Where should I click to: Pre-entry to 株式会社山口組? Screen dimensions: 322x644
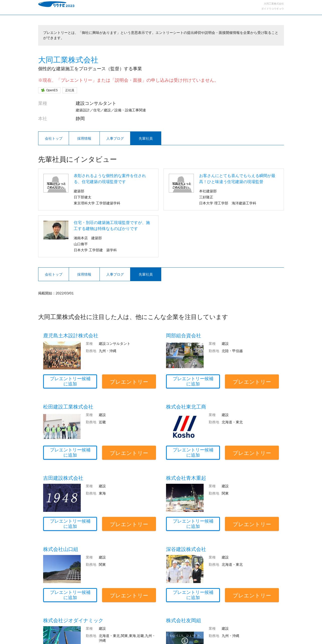129,595
